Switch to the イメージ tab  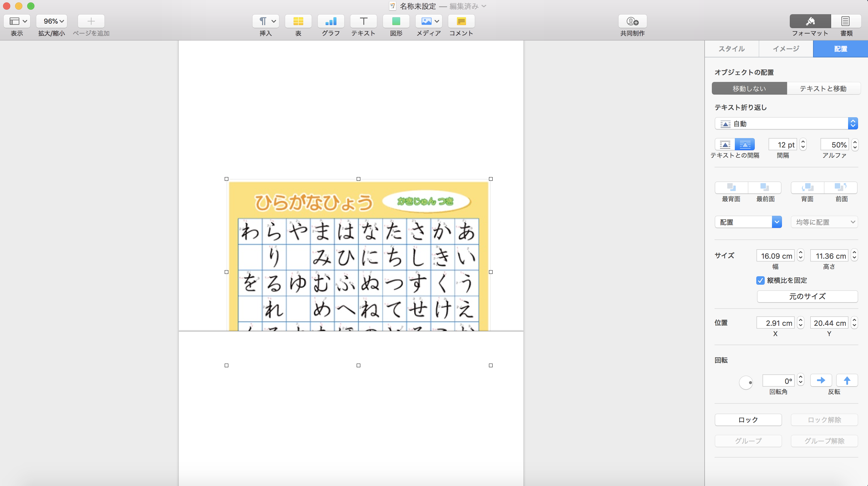[786, 49]
